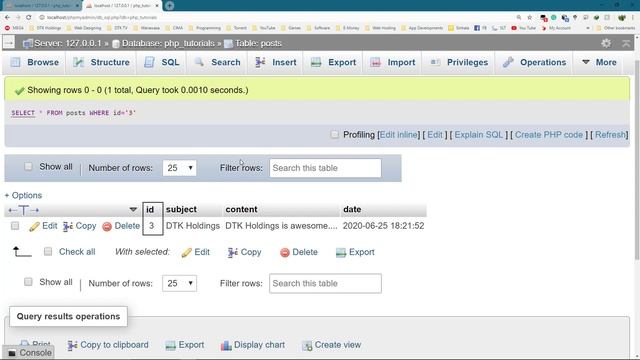Open the Operations tab
Image resolution: width=640 pixels, height=360 pixels.
pyautogui.click(x=534, y=62)
